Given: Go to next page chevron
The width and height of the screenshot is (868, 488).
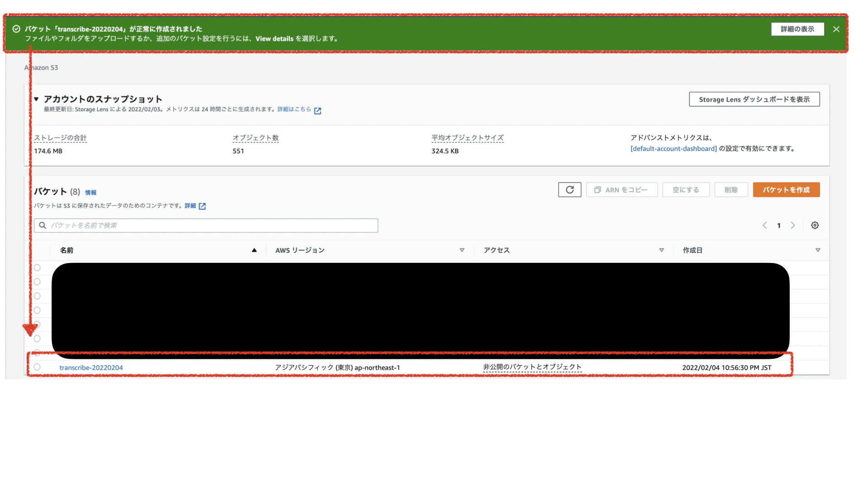Looking at the screenshot, I should pyautogui.click(x=793, y=225).
